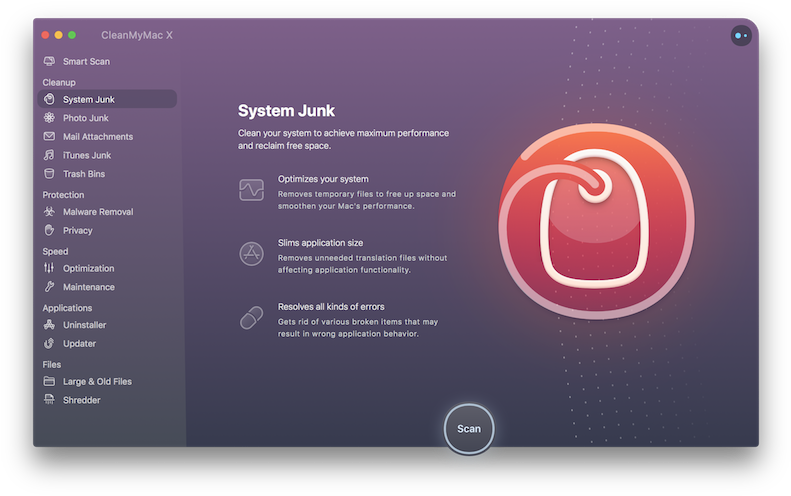The image size is (791, 496).
Task: Select System Junk in the sidebar
Action: point(89,99)
